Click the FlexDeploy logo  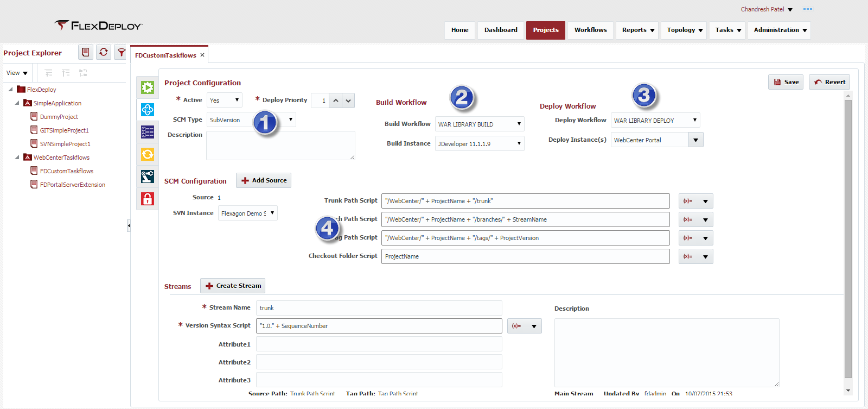(x=98, y=26)
